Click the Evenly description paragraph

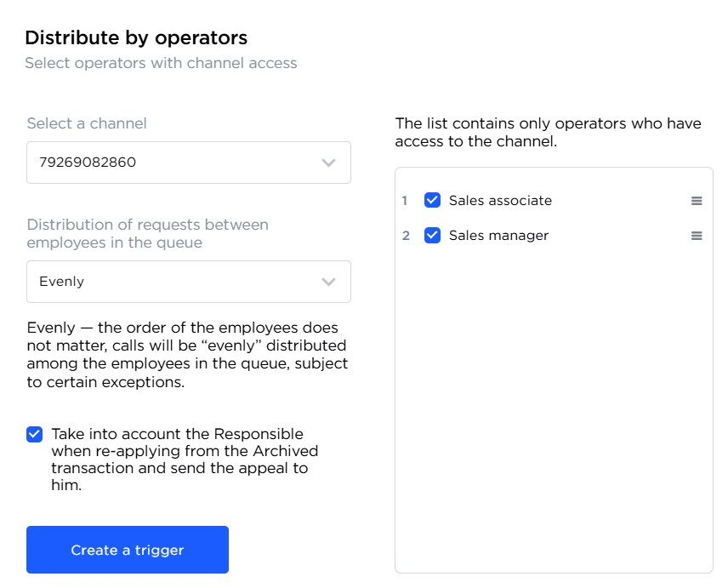tap(187, 355)
